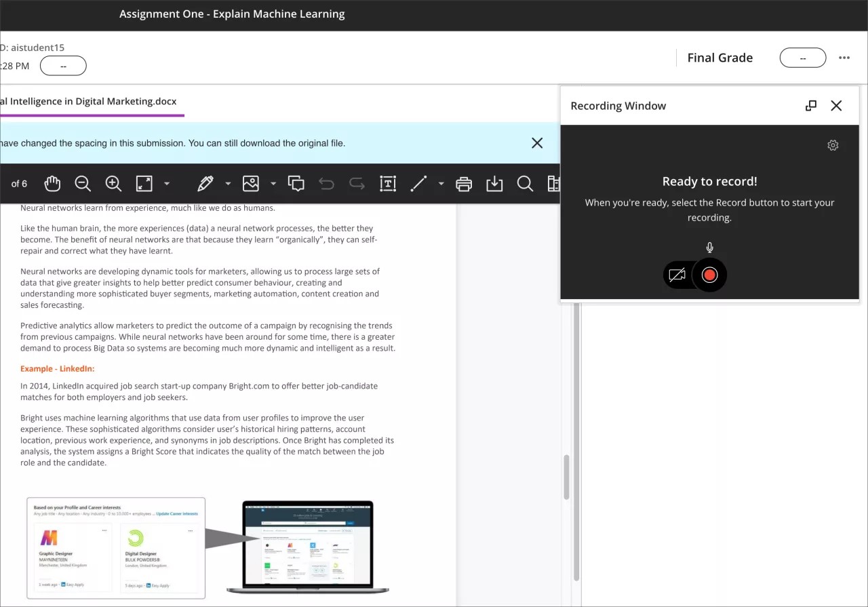Image resolution: width=868 pixels, height=607 pixels.
Task: Open the page fit options dropdown
Action: 167,183
